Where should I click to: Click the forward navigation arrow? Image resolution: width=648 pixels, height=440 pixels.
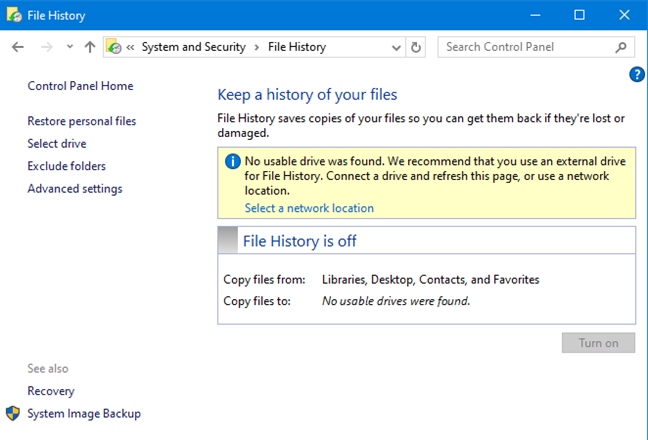coord(47,47)
